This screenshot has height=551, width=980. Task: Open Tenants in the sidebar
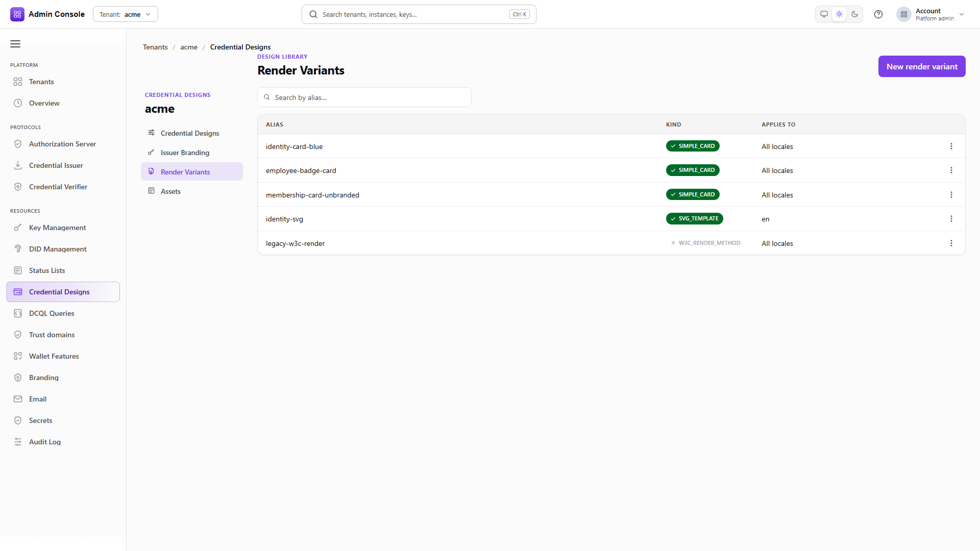(63, 82)
